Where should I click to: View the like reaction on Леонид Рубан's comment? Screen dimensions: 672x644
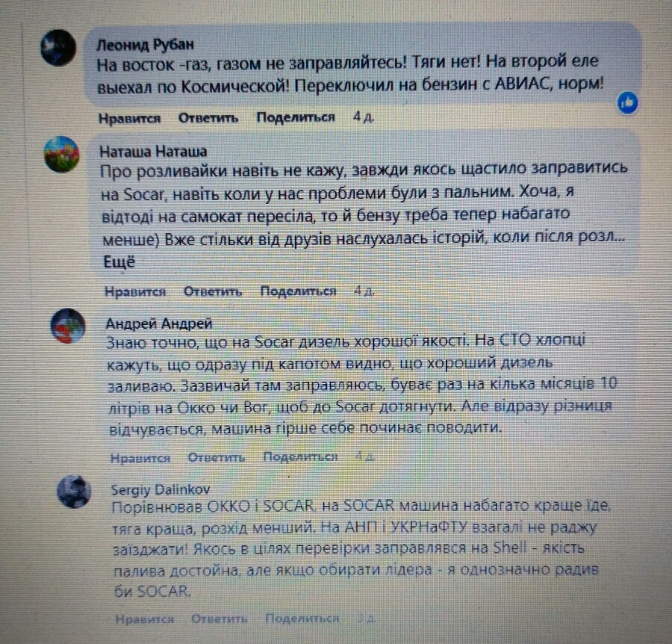[x=628, y=103]
